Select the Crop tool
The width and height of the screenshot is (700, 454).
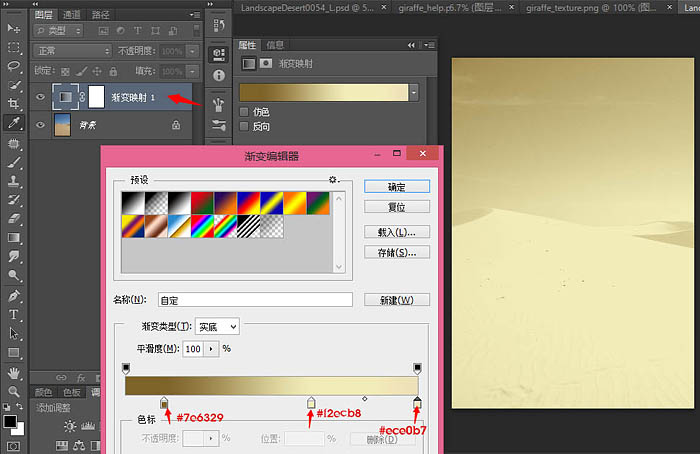[14, 104]
